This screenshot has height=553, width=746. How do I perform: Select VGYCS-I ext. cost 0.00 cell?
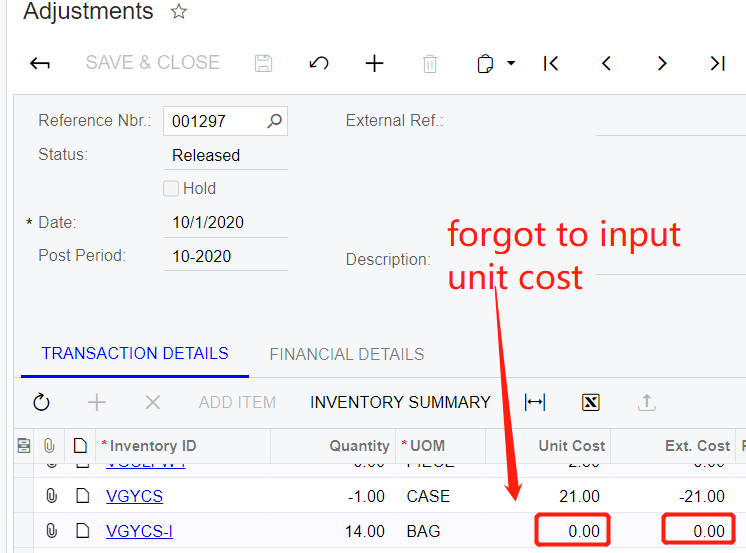[x=698, y=530]
